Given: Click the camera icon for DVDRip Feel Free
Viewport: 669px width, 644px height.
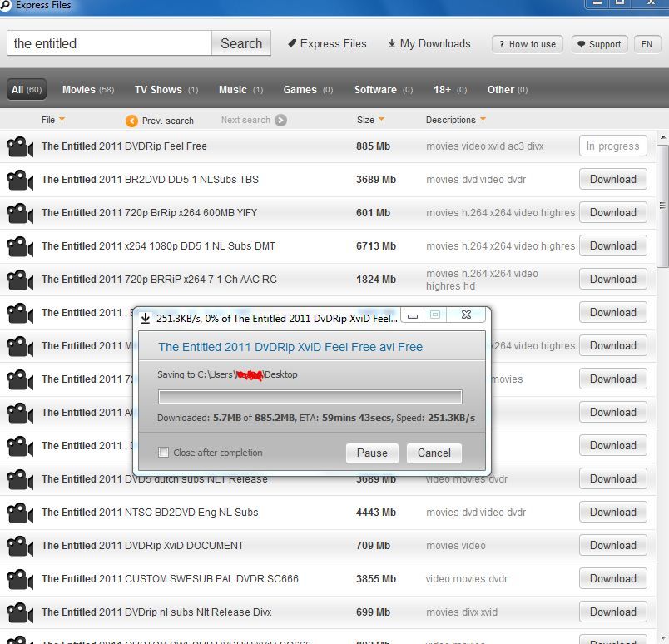Looking at the screenshot, I should pos(20,147).
